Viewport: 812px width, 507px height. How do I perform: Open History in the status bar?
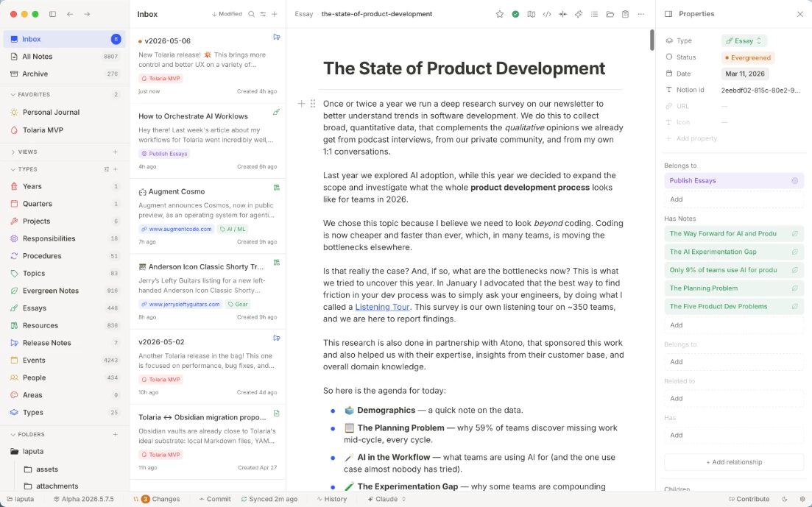click(x=331, y=499)
